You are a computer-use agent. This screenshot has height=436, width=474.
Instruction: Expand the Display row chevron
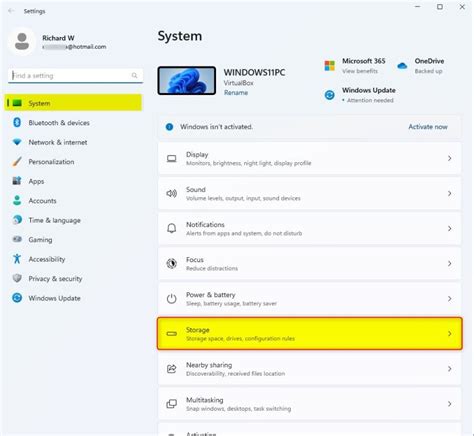tap(450, 158)
